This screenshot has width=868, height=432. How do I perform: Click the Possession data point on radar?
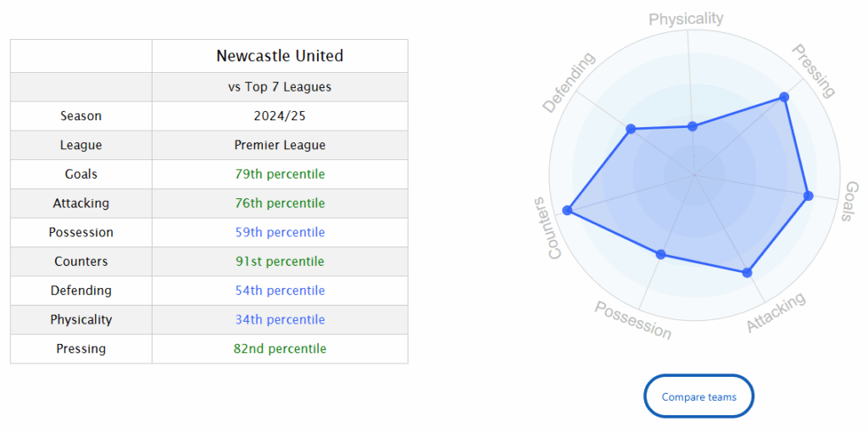[x=661, y=254]
